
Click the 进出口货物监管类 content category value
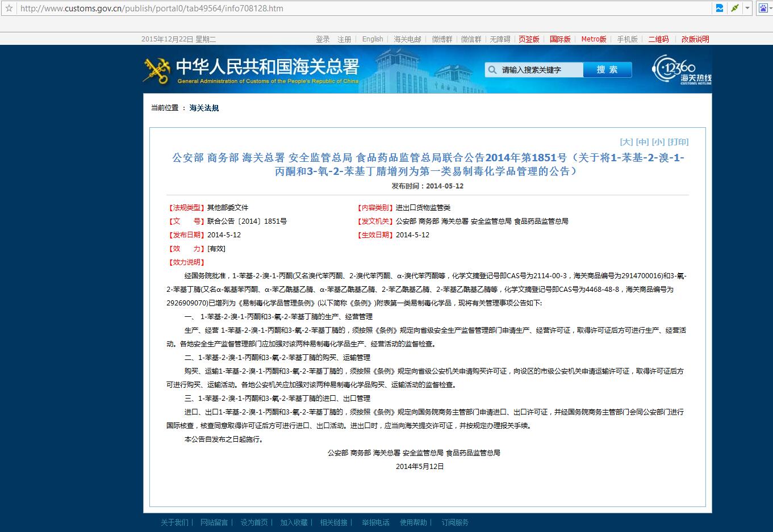(423, 208)
